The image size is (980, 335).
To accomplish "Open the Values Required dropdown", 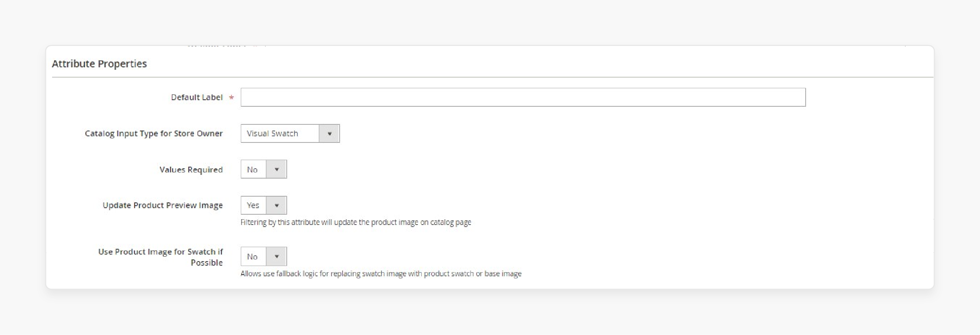I will (x=264, y=169).
